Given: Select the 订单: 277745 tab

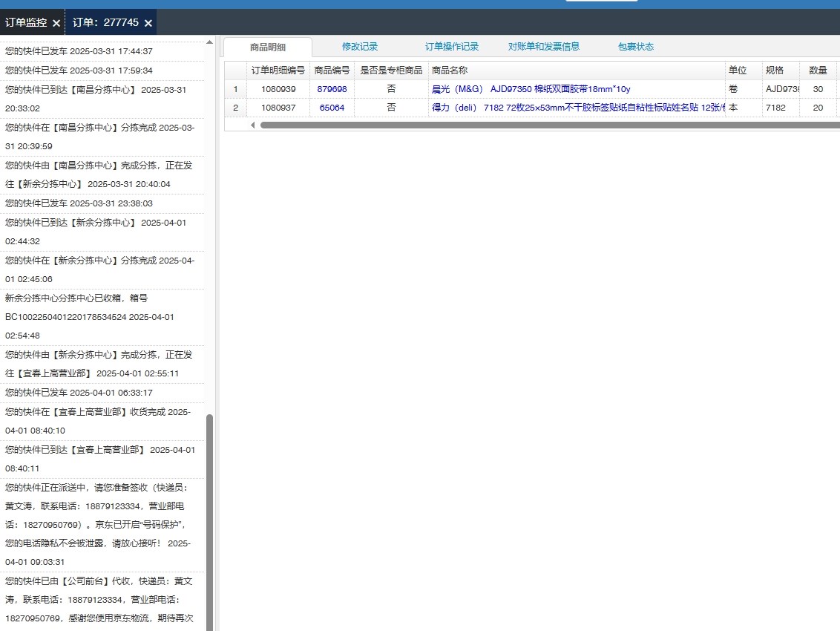Looking at the screenshot, I should (x=105, y=22).
